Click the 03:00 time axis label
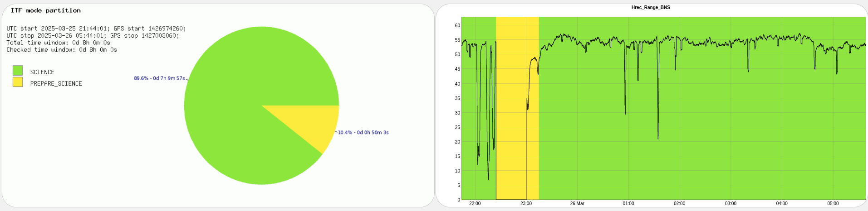 731,204
